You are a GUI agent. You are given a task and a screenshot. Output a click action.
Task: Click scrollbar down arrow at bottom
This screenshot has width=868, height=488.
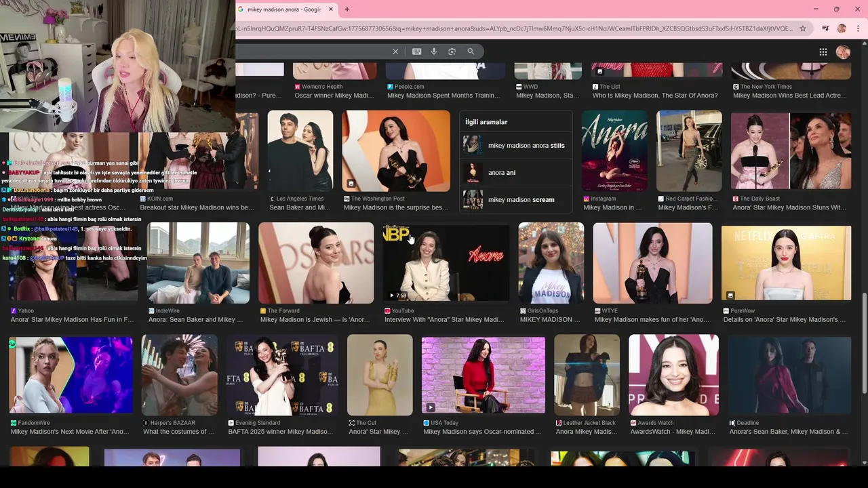click(x=864, y=462)
